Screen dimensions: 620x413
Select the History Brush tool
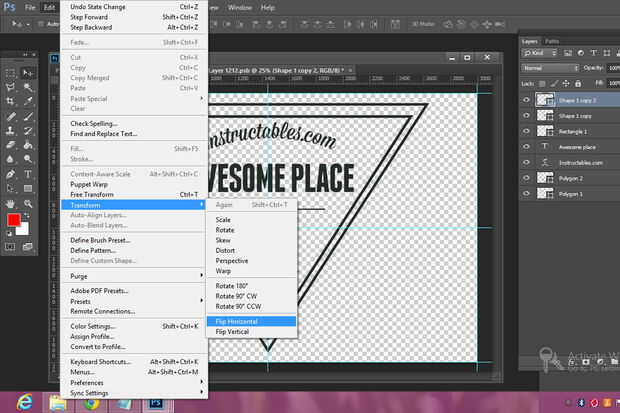click(x=28, y=131)
